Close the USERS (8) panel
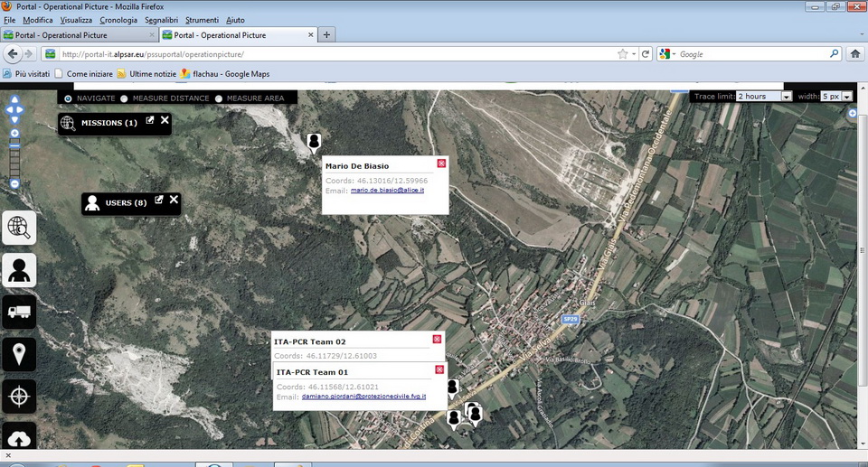This screenshot has height=467, width=868. click(175, 200)
